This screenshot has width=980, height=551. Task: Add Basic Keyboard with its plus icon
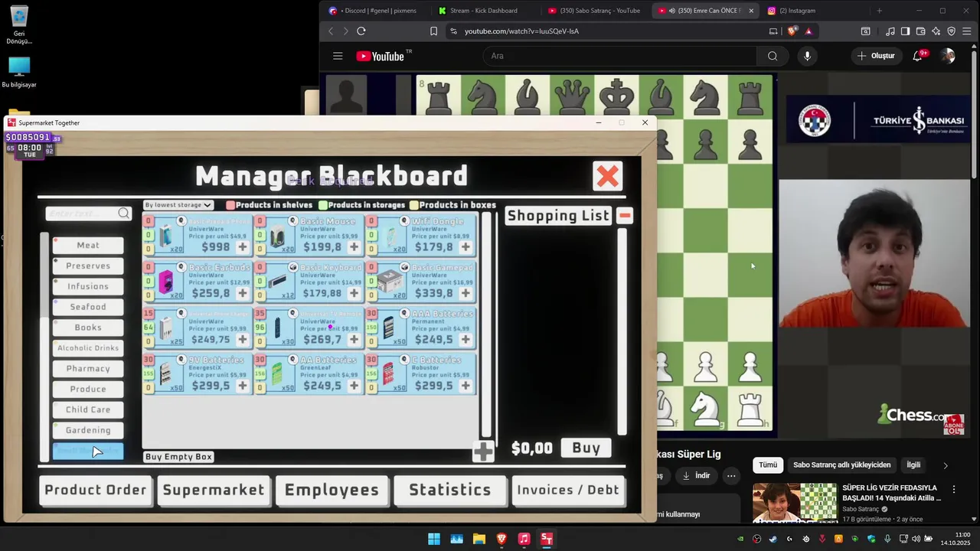click(354, 293)
